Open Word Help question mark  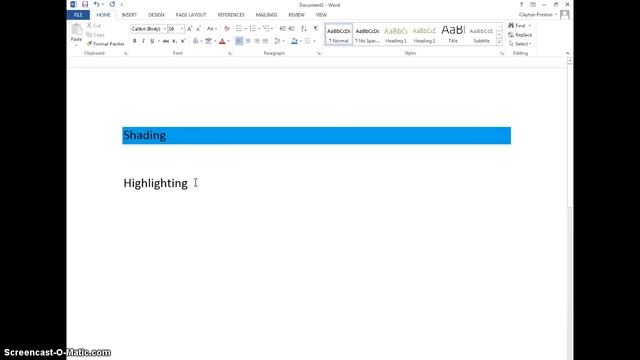click(521, 4)
